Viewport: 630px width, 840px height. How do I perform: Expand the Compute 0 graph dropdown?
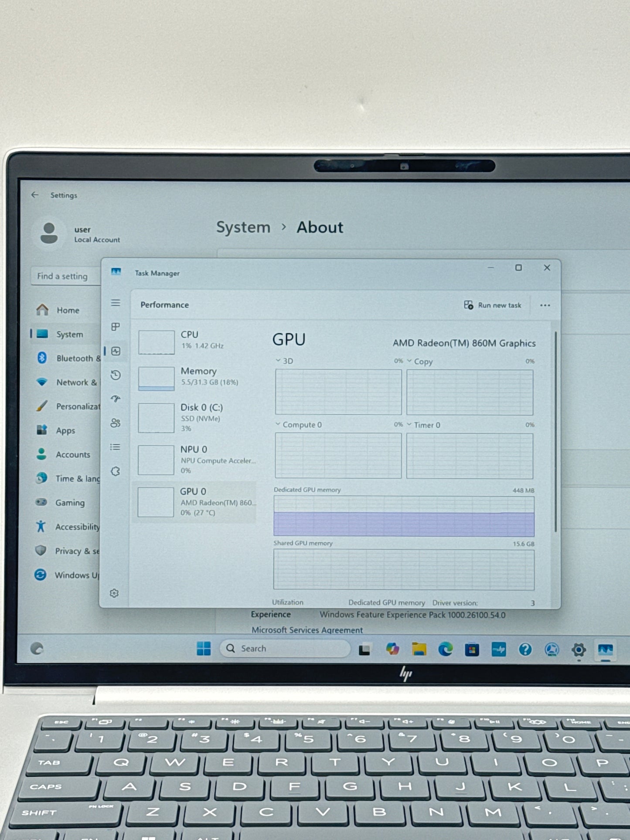pyautogui.click(x=278, y=424)
